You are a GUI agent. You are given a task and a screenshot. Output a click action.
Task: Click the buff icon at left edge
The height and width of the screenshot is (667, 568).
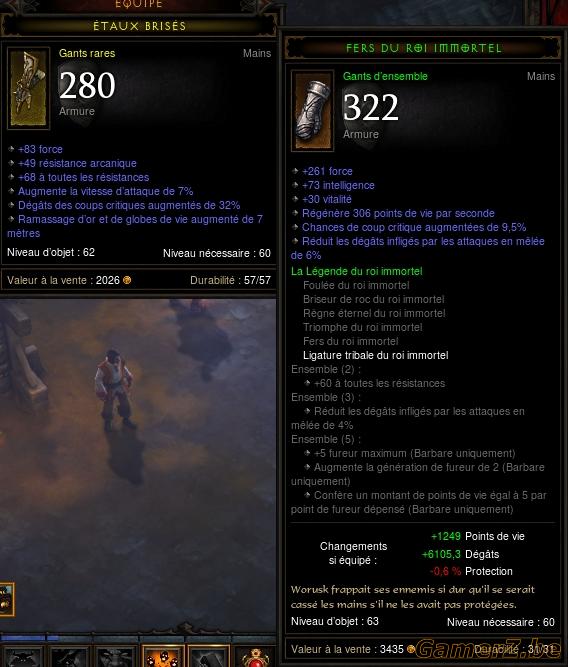(x=6, y=599)
